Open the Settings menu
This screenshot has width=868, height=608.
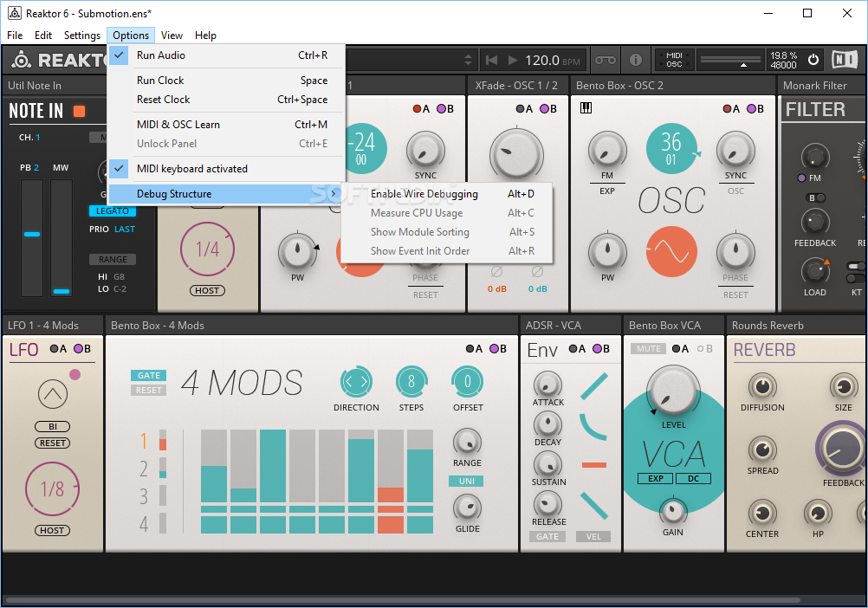click(82, 36)
